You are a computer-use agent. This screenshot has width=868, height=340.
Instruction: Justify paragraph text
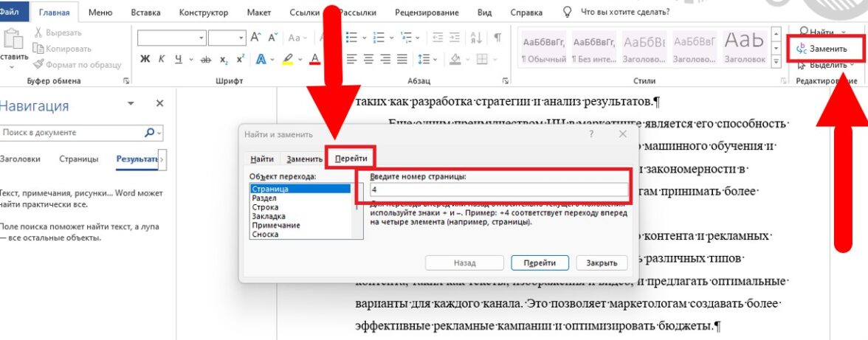[402, 58]
